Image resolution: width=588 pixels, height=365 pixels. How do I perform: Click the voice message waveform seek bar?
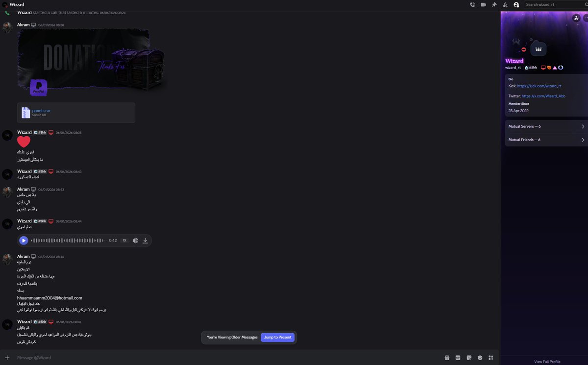tap(68, 241)
